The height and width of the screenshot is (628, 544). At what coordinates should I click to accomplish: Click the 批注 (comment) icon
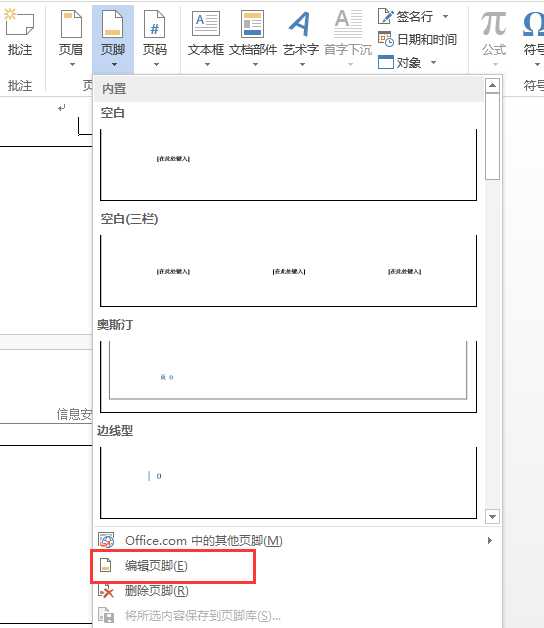(19, 24)
